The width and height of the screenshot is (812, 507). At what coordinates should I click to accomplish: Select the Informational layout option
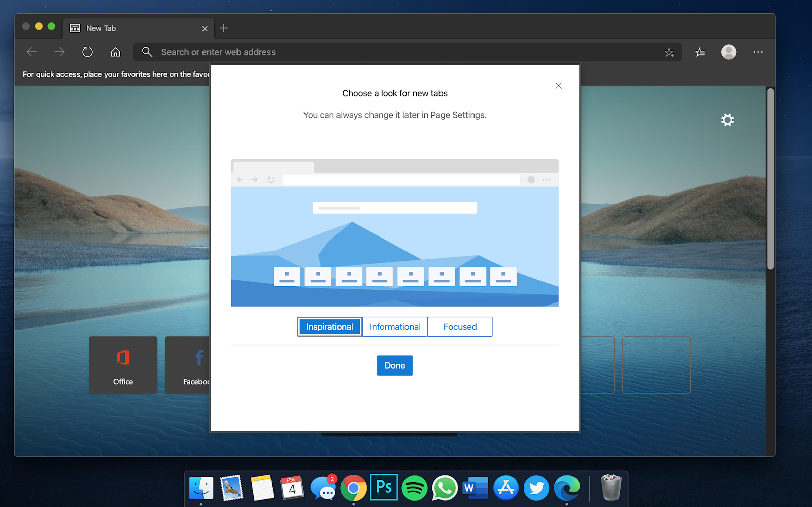click(394, 326)
